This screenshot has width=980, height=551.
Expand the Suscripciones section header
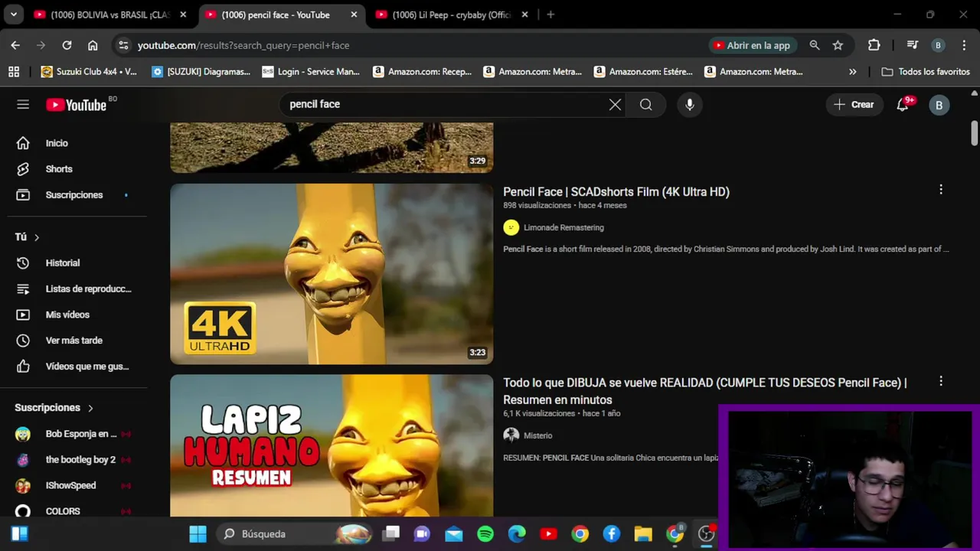[54, 408]
